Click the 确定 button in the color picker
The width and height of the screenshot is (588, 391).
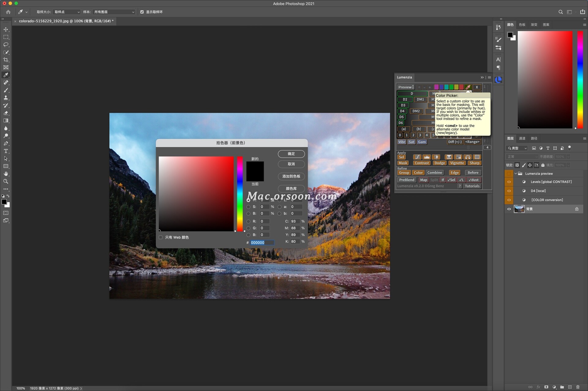291,154
